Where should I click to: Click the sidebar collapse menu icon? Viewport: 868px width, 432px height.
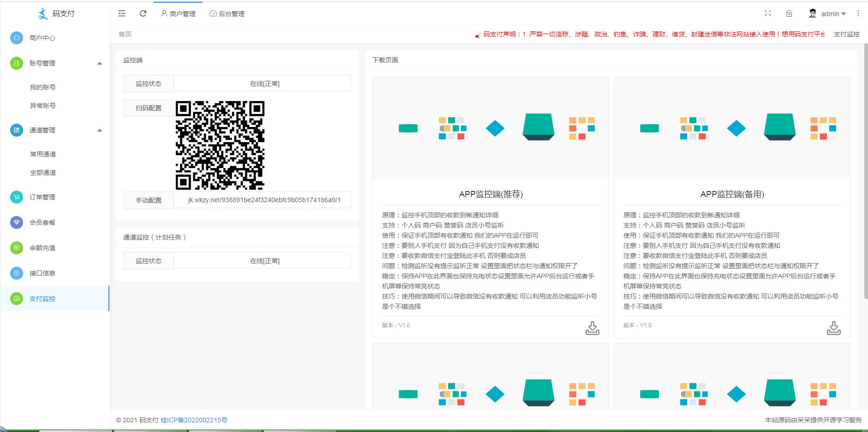tap(122, 14)
